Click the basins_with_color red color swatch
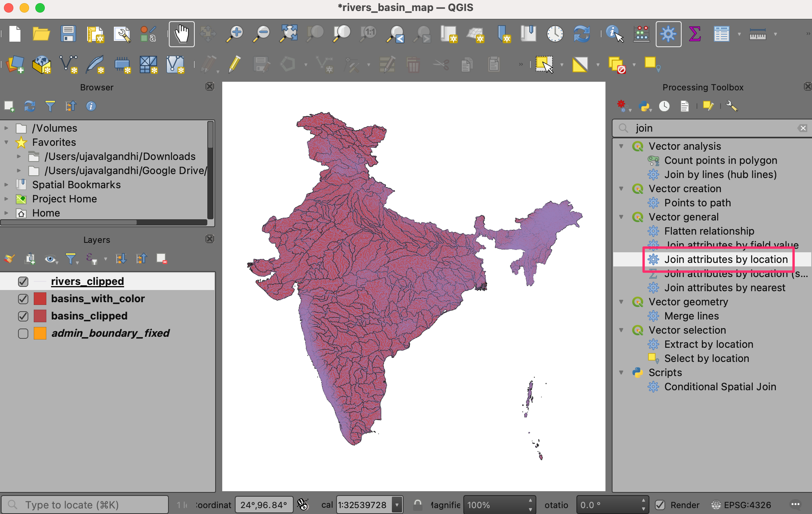 click(40, 299)
